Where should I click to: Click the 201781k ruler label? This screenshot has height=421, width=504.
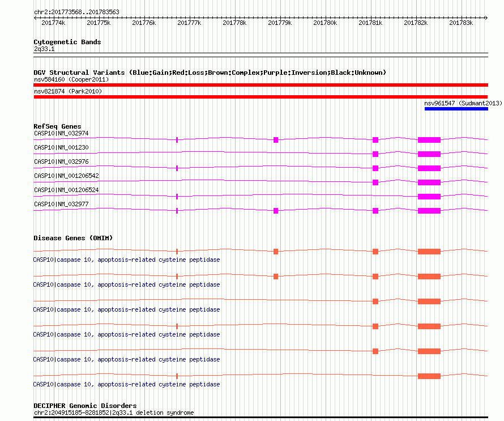tap(370, 23)
